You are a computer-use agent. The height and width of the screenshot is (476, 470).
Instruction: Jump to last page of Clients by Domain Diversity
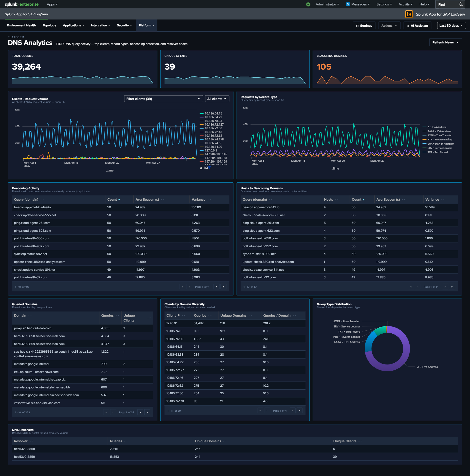click(300, 411)
